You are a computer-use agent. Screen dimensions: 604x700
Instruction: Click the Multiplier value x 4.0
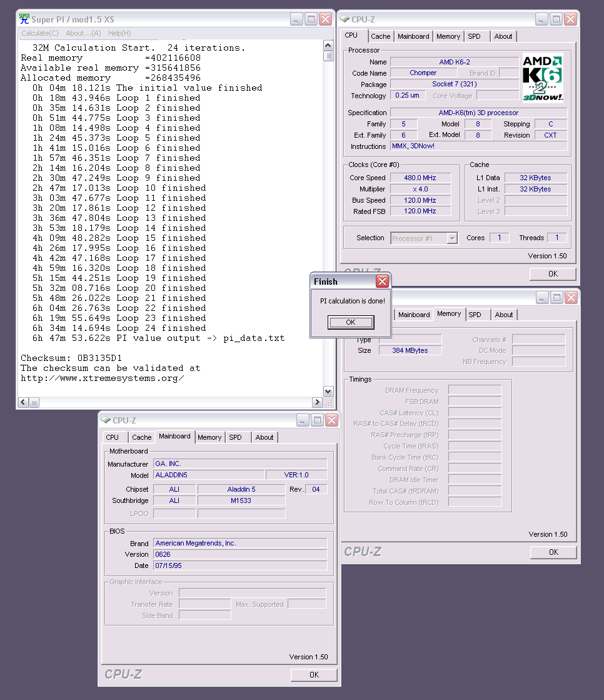pos(420,190)
